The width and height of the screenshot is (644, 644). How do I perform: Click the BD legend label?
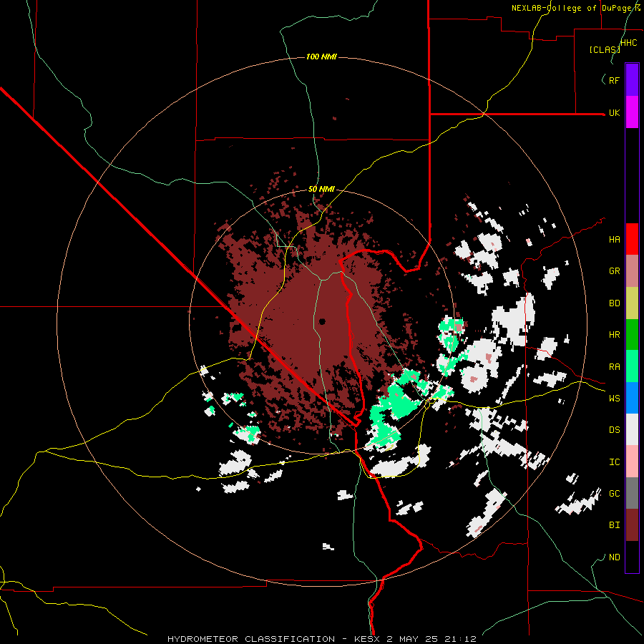tap(614, 303)
